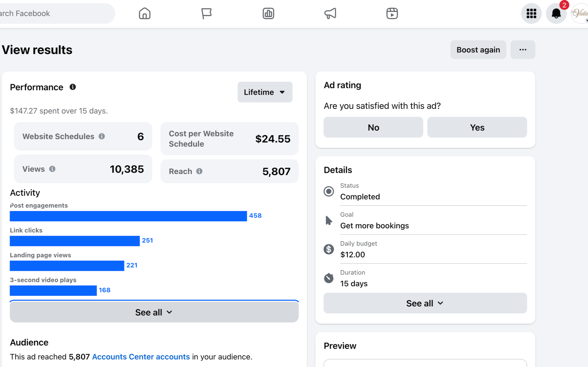Click the 3-second video plays bar
This screenshot has width=588, height=367.
coord(53,290)
